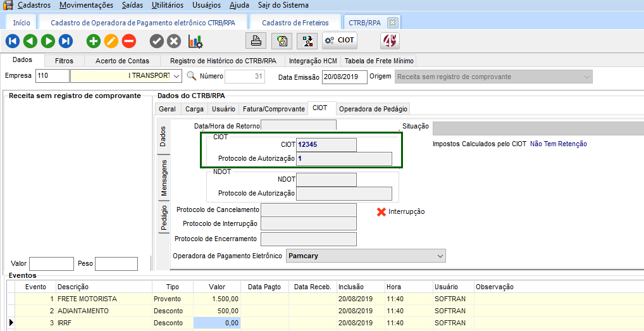Add a new record with green plus
Screen dimensions: 644x331
point(94,41)
